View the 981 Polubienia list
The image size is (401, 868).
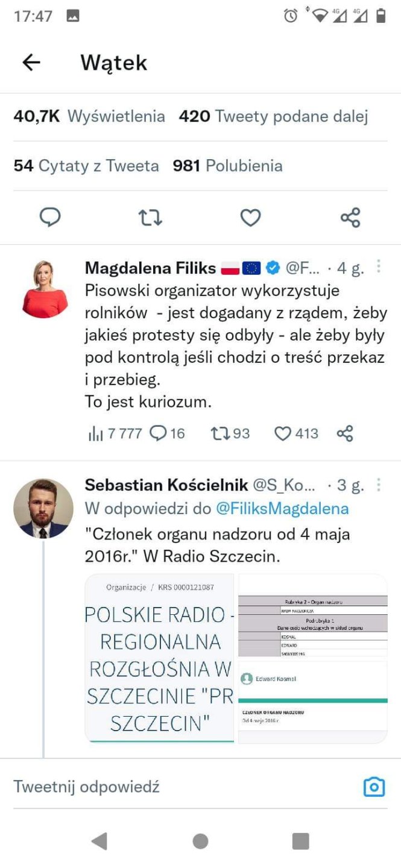click(x=227, y=166)
